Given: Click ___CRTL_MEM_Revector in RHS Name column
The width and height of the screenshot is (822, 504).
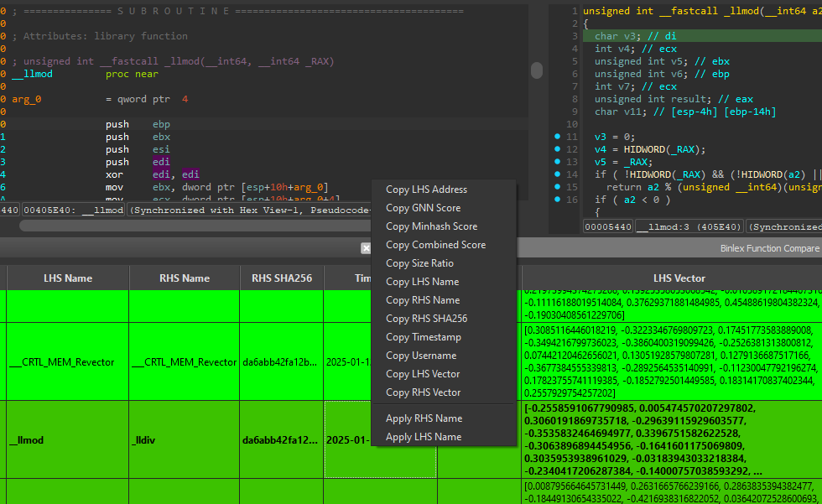Looking at the screenshot, I should tap(185, 362).
